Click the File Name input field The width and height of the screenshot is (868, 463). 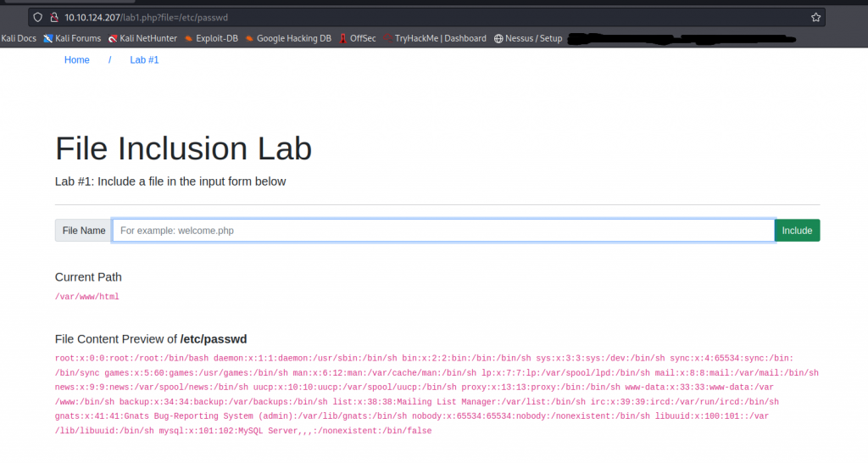point(443,231)
